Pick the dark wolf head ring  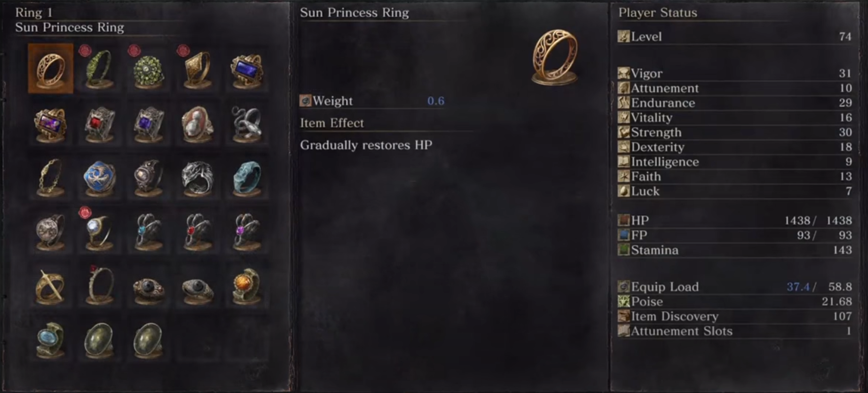(198, 178)
